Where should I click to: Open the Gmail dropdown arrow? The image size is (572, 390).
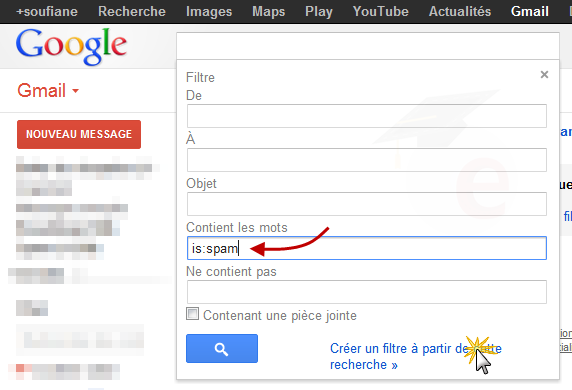pos(76,90)
